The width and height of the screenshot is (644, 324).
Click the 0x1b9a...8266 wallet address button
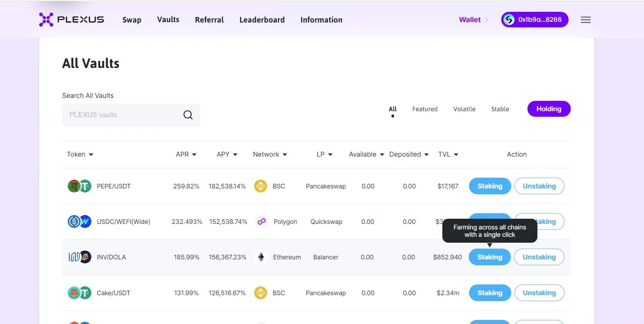[x=535, y=20]
